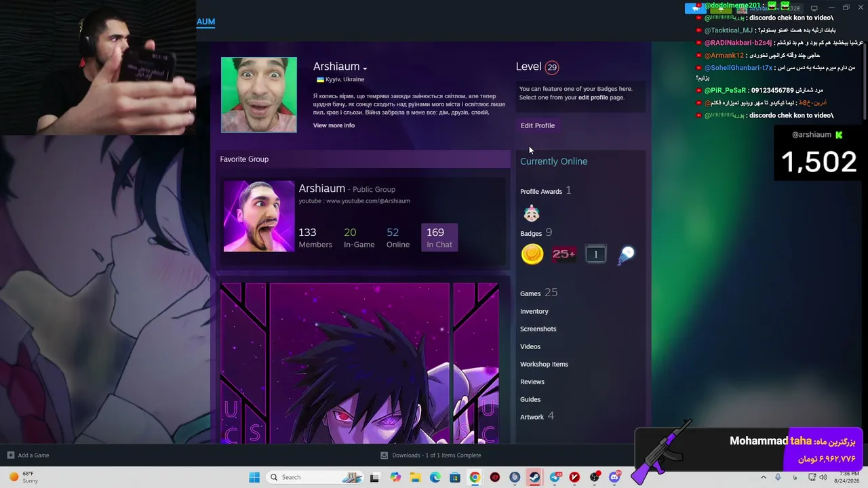Click the 52 Online count
Image resolution: width=868 pixels, height=488 pixels.
pyautogui.click(x=398, y=237)
